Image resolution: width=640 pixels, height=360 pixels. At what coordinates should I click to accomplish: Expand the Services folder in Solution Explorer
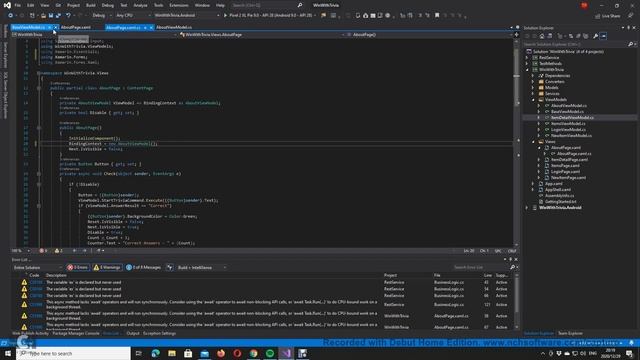pos(533,93)
